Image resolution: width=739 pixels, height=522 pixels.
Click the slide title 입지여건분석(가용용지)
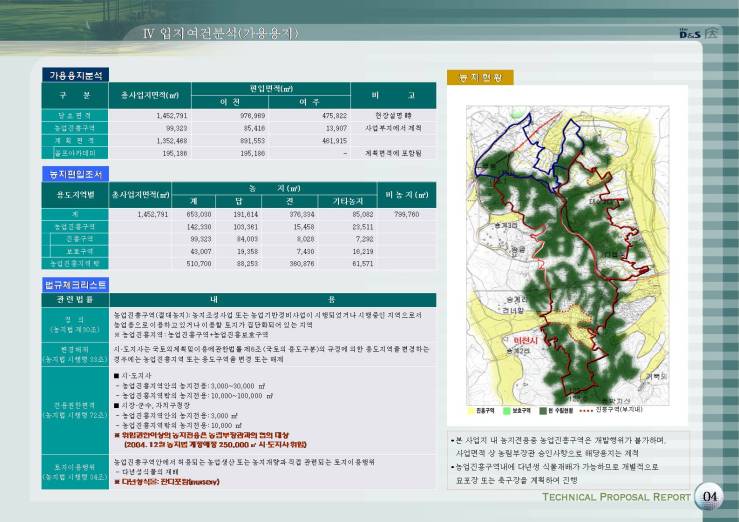(x=222, y=37)
